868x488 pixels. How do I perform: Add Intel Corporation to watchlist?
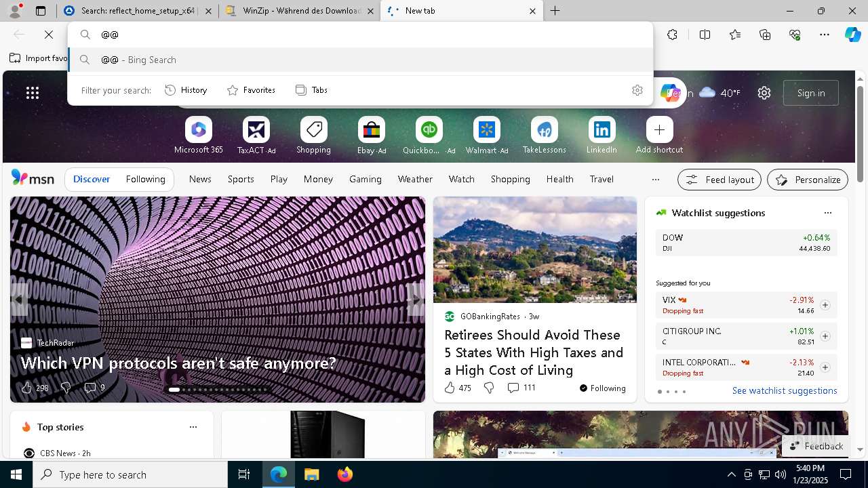825,367
